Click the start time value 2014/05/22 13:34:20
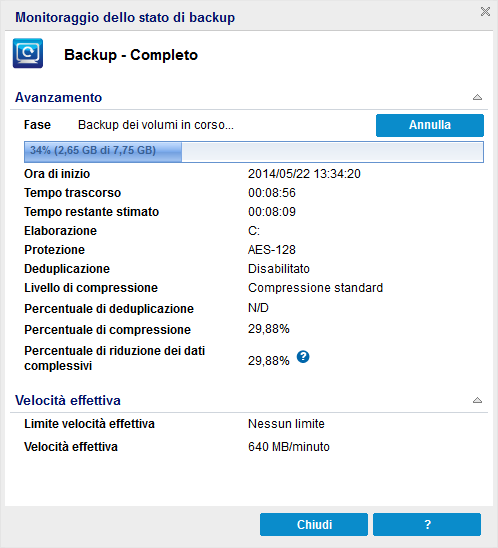 click(304, 174)
